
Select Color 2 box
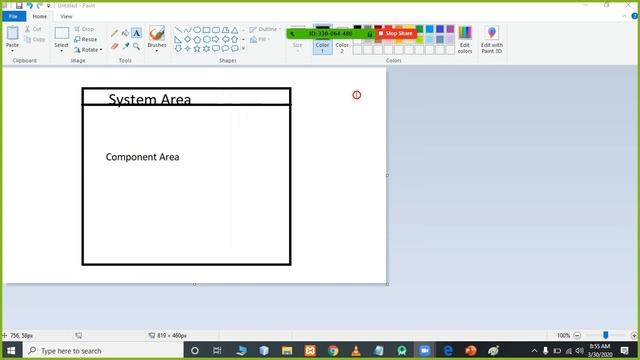click(342, 40)
